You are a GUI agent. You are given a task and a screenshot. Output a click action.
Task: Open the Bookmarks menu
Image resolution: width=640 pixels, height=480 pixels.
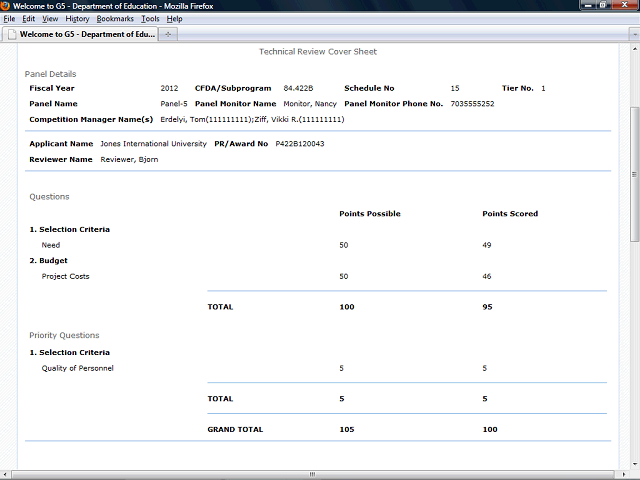(x=115, y=19)
